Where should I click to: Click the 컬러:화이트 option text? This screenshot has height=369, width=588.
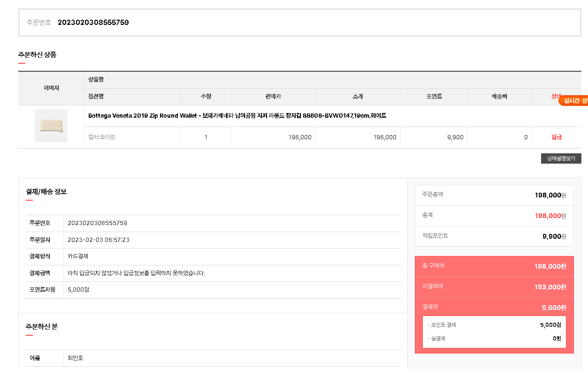102,137
